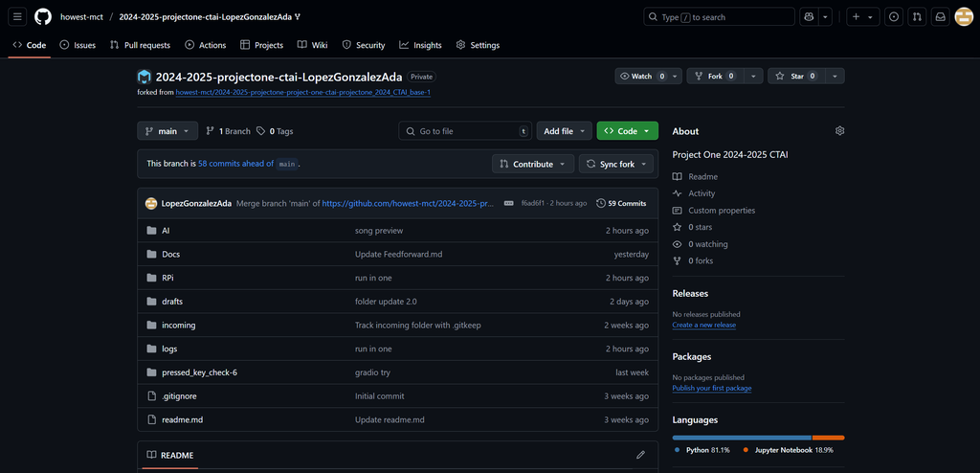Image resolution: width=980 pixels, height=473 pixels.
Task: Open commit hash f6ad6f1
Action: (533, 203)
